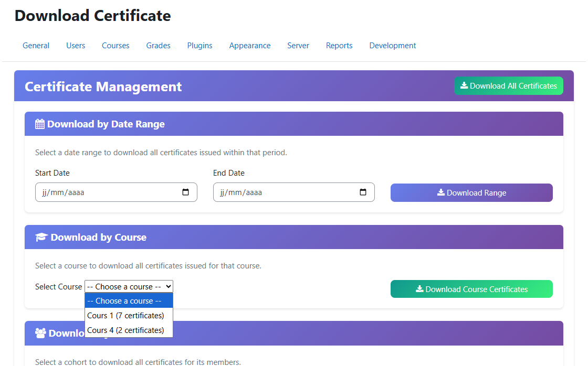588x366 pixels.
Task: Click Download Course Certificates
Action: [471, 289]
